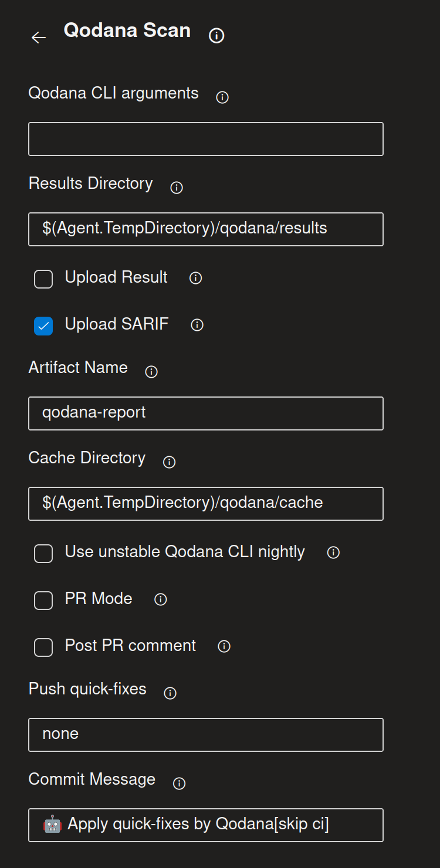This screenshot has width=440, height=868.
Task: Click the Qodana CLI arguments input field
Action: pos(205,139)
